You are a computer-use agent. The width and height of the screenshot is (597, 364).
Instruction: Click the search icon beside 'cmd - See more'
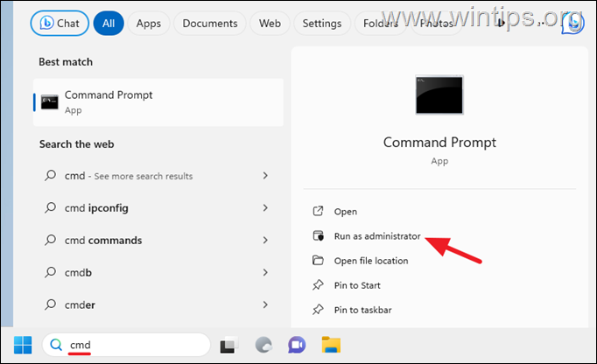50,176
